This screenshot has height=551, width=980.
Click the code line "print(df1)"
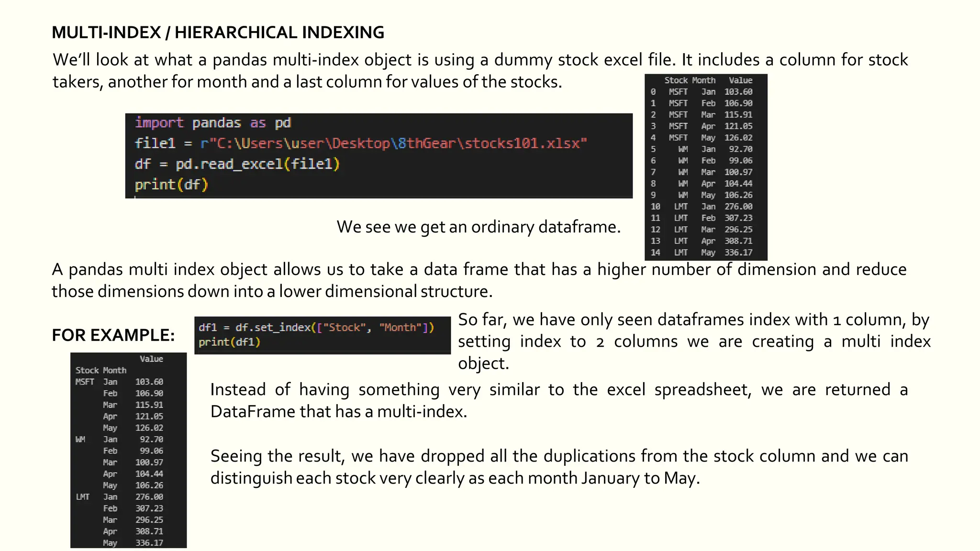229,342
